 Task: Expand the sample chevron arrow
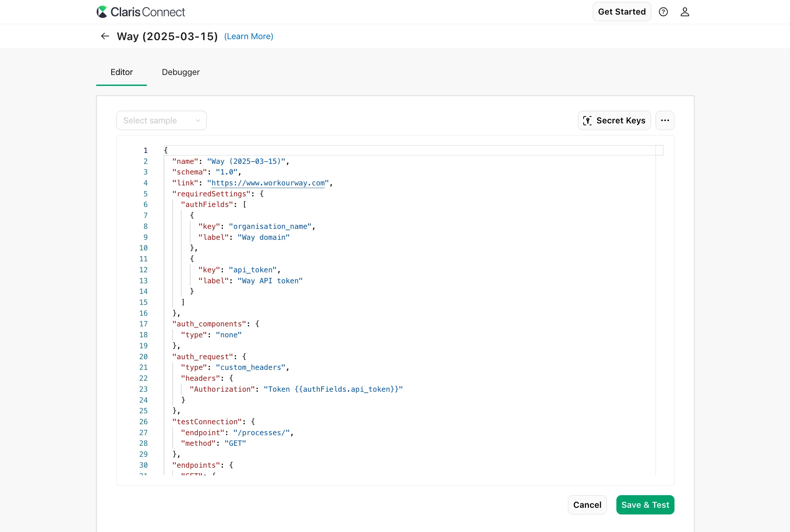[x=198, y=120]
